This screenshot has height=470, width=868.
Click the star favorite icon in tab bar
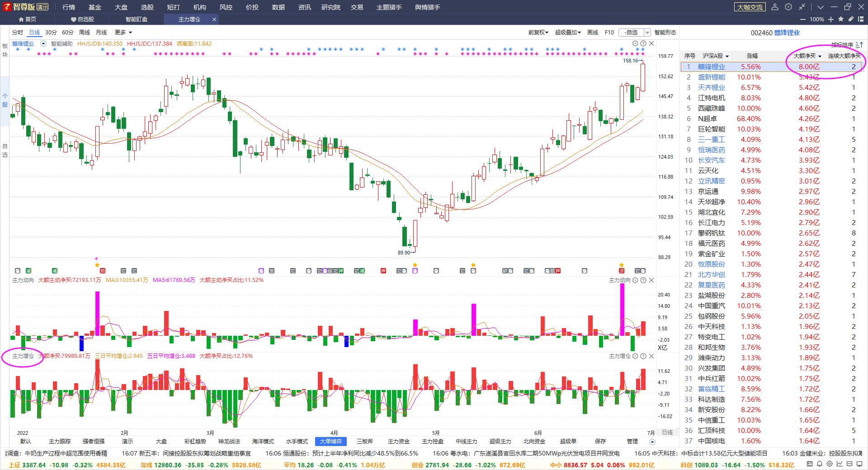pos(841,19)
